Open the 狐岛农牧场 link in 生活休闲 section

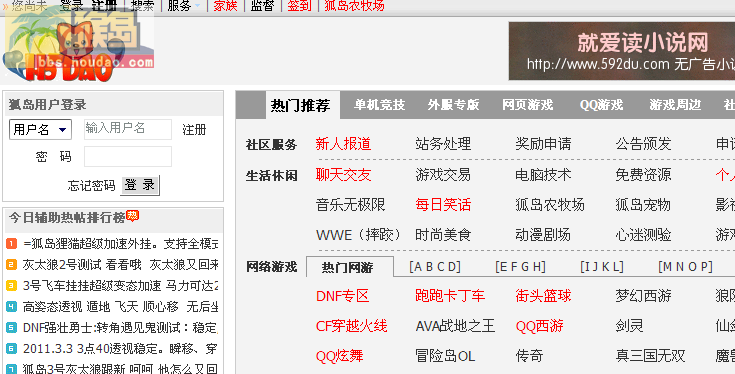click(x=550, y=205)
